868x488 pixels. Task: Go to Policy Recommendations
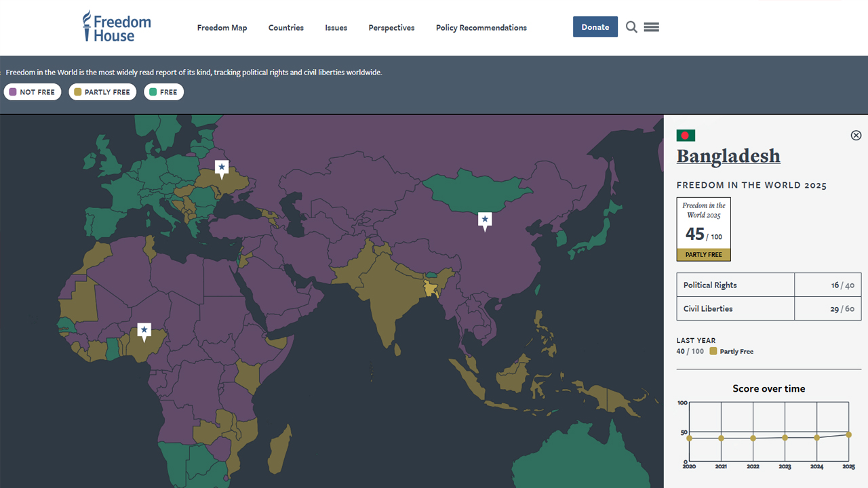(481, 28)
